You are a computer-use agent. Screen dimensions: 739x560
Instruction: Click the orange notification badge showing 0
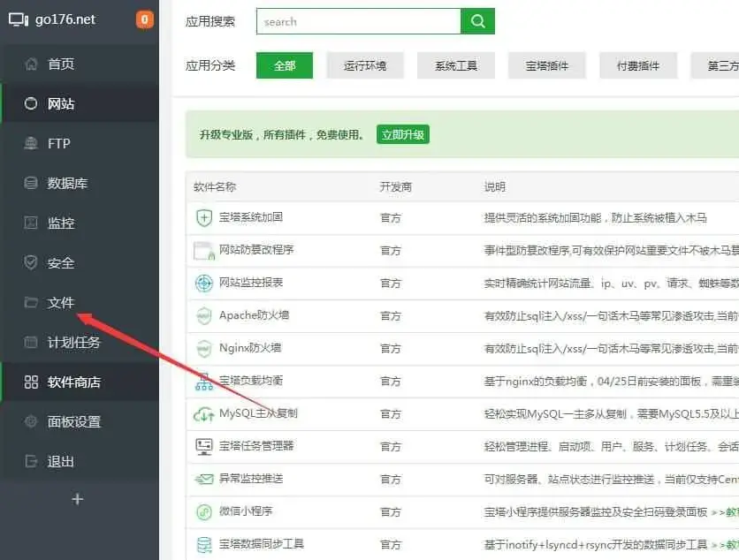(145, 19)
